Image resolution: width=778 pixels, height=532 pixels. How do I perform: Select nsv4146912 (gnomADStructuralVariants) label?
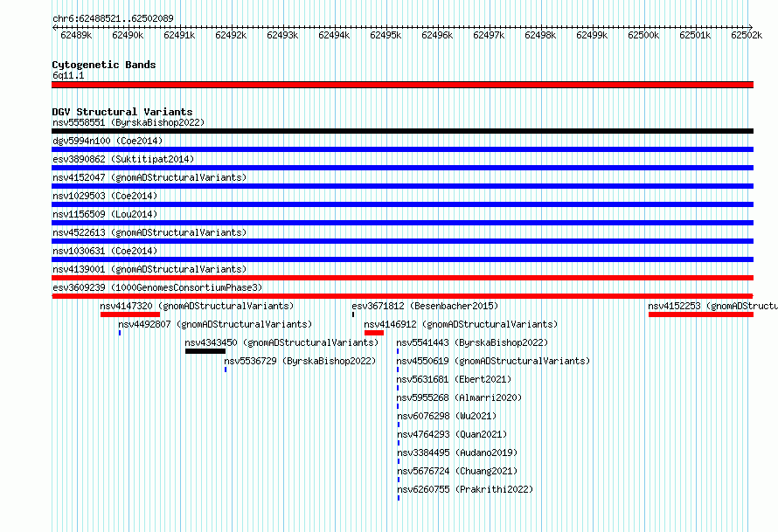pyautogui.click(x=461, y=324)
